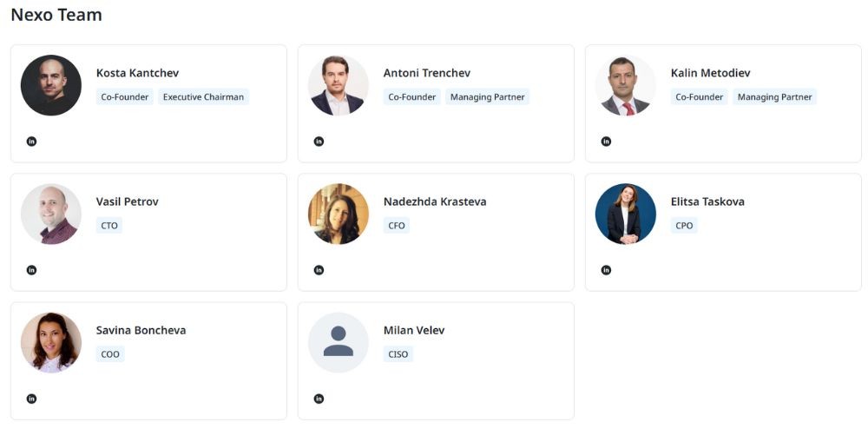Select Elitsa Taskova's profile photo
Viewport: 868px width, 429px height.
click(x=626, y=214)
